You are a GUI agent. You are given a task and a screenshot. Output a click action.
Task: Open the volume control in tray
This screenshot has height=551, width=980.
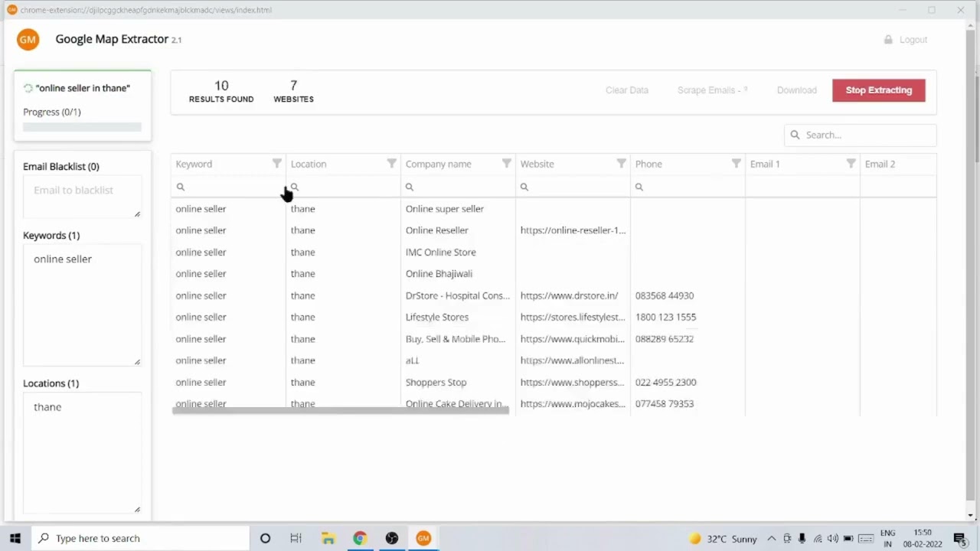point(833,539)
